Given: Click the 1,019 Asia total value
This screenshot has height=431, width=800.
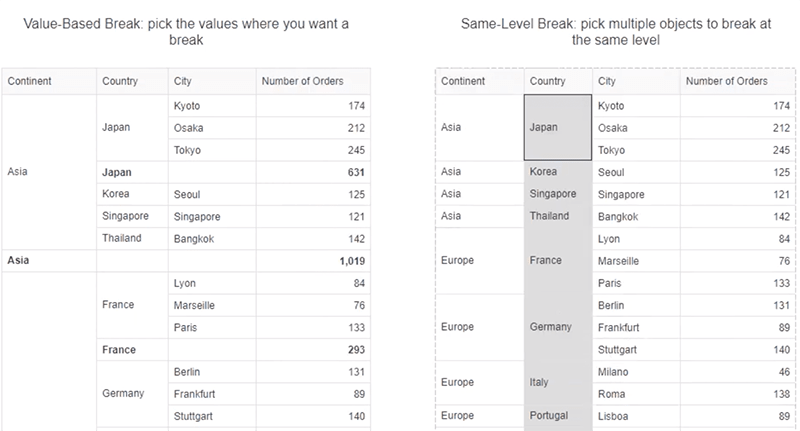Looking at the screenshot, I should [x=352, y=261].
